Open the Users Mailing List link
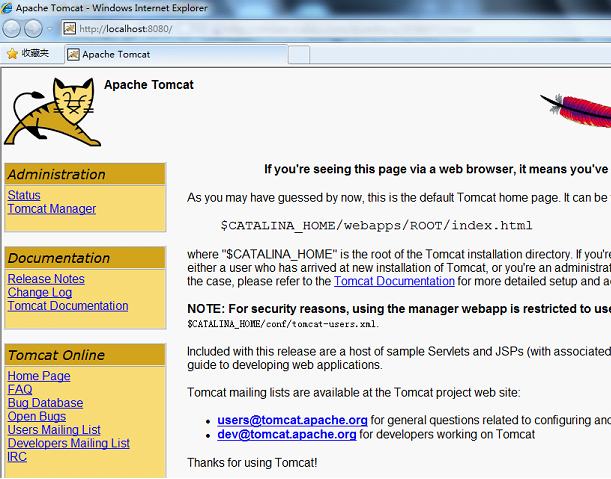 (x=54, y=430)
